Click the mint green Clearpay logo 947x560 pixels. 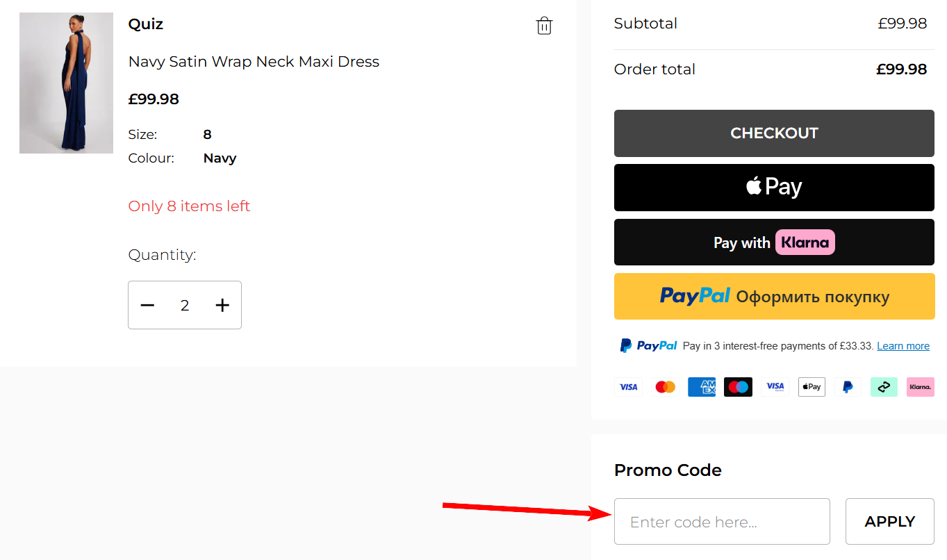click(884, 387)
